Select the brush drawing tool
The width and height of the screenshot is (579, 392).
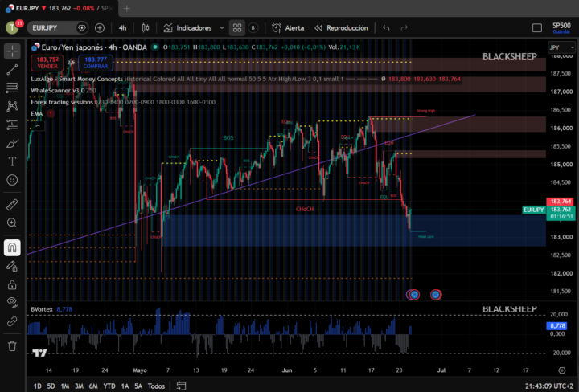[x=12, y=143]
